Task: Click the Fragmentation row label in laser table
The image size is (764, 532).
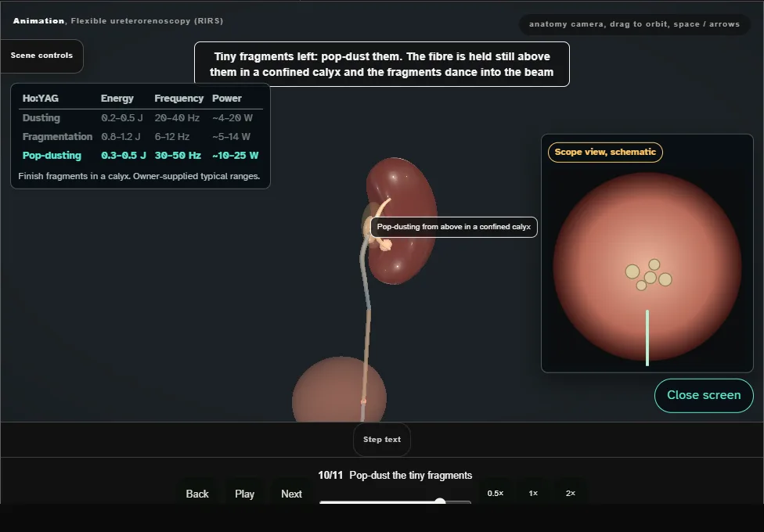Action: coord(57,137)
